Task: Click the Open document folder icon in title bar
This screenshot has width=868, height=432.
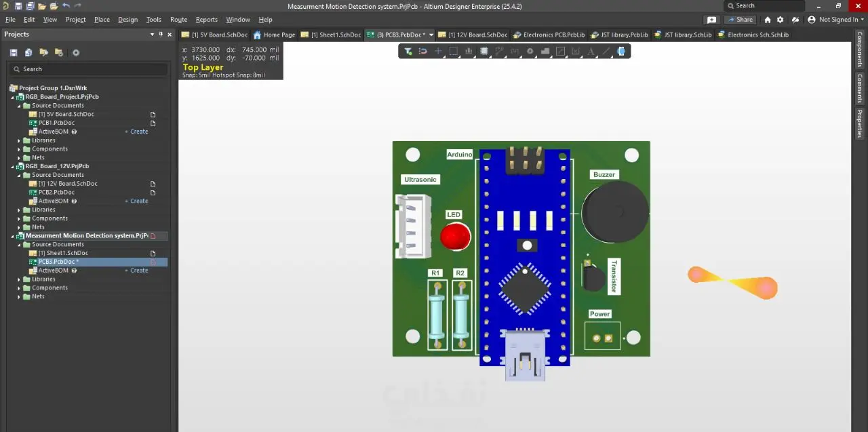Action: (x=42, y=6)
